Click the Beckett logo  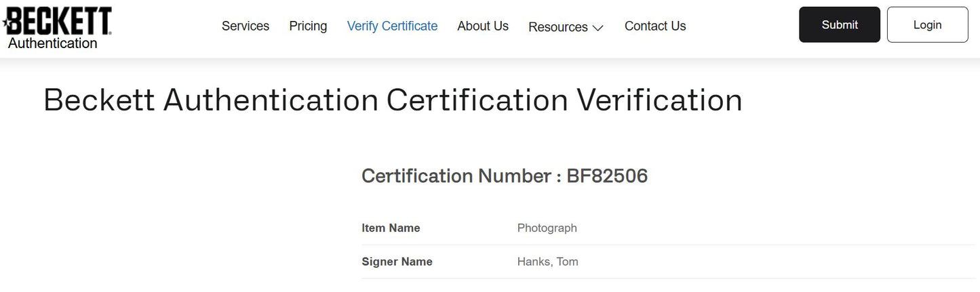pos(58,22)
